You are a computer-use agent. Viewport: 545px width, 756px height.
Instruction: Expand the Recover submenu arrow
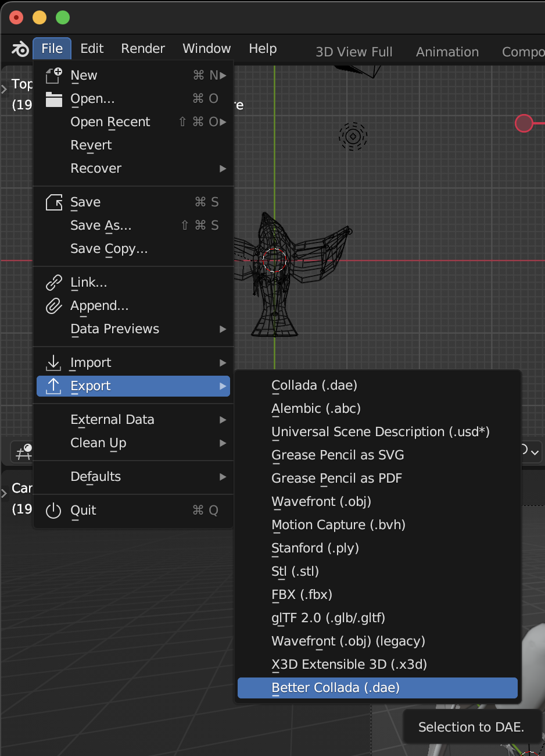(223, 169)
